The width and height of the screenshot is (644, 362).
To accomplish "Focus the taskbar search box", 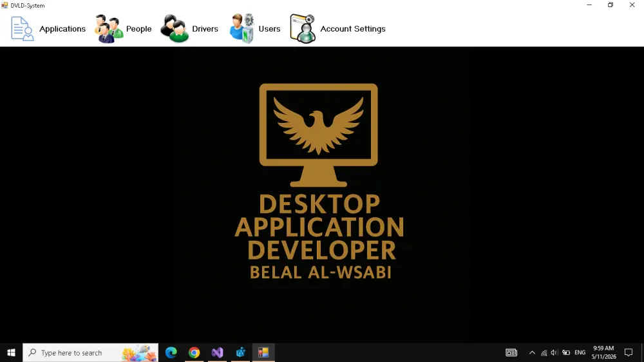I will (x=90, y=352).
